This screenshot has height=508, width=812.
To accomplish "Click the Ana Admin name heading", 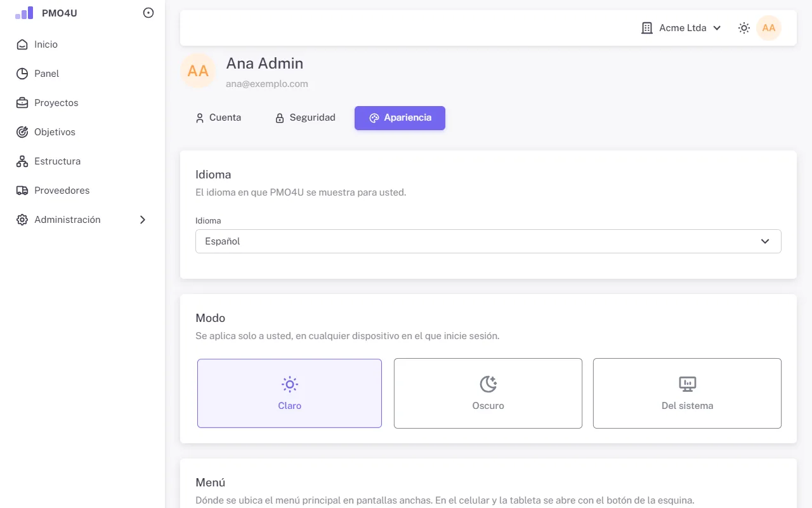I will tap(265, 63).
